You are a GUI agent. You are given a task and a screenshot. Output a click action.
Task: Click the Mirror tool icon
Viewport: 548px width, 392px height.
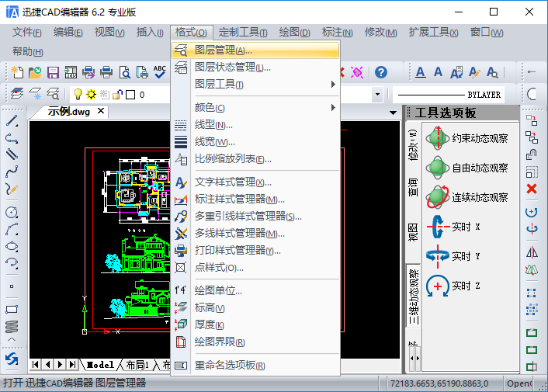[x=532, y=252]
